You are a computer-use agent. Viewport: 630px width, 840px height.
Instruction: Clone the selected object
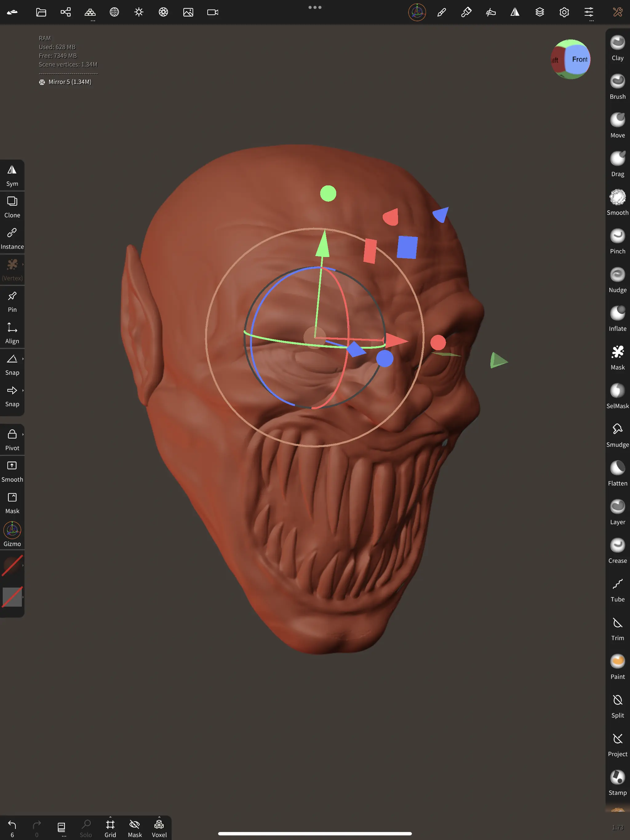[x=12, y=207]
